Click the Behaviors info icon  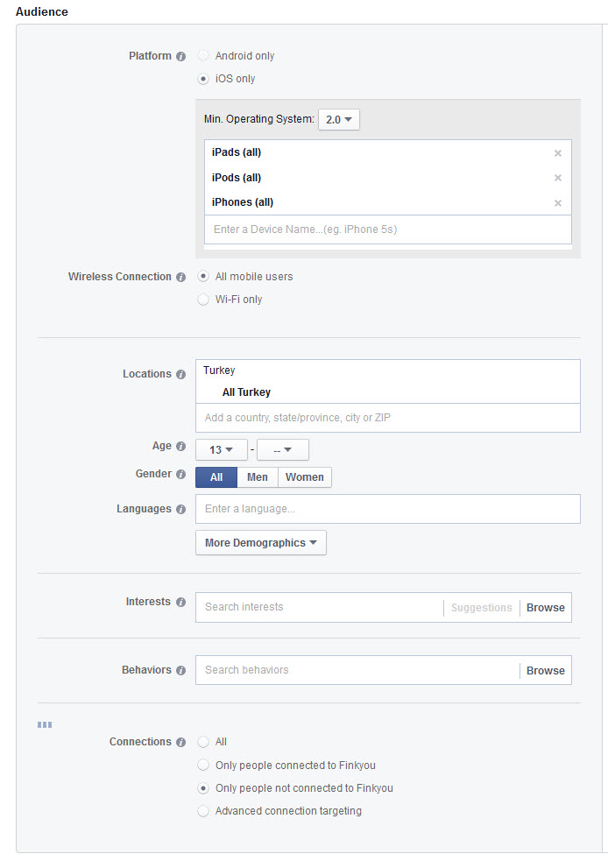pyautogui.click(x=180, y=670)
